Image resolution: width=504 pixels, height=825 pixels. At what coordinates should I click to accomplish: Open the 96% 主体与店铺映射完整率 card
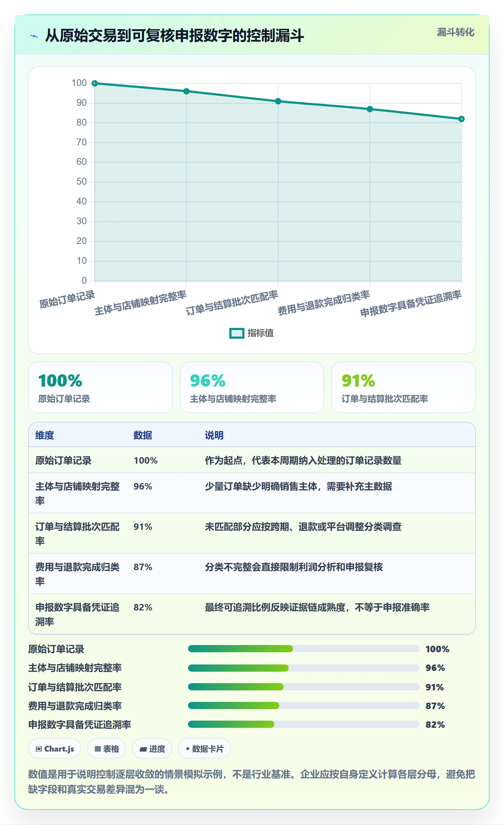(252, 387)
